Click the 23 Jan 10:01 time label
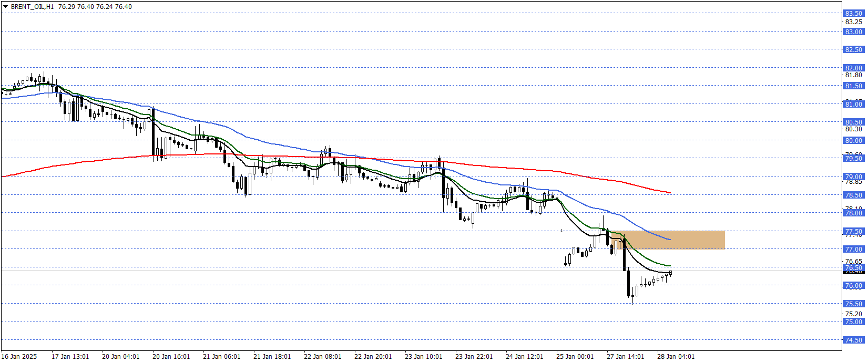 coord(423,356)
